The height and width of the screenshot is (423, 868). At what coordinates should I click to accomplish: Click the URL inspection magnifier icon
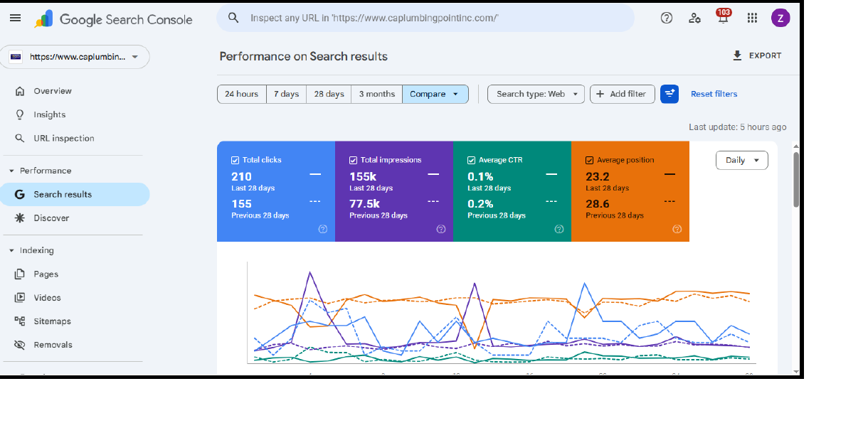tap(20, 139)
